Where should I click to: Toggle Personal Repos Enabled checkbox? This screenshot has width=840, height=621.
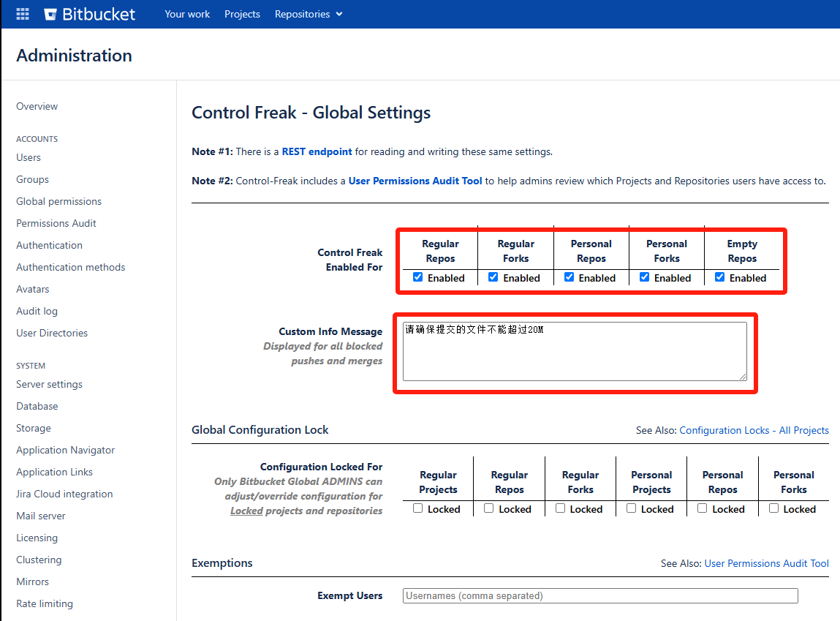[569, 277]
